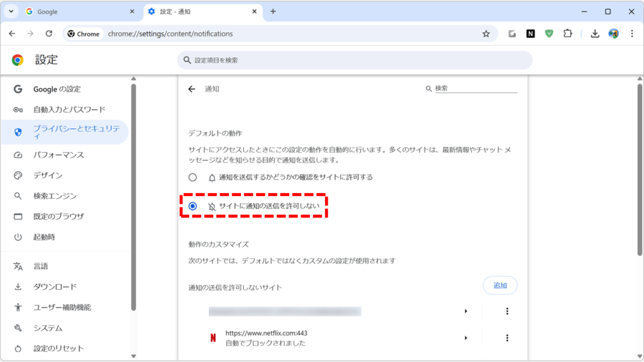
Task: Open more actions for Netflix entry
Action: 507,337
